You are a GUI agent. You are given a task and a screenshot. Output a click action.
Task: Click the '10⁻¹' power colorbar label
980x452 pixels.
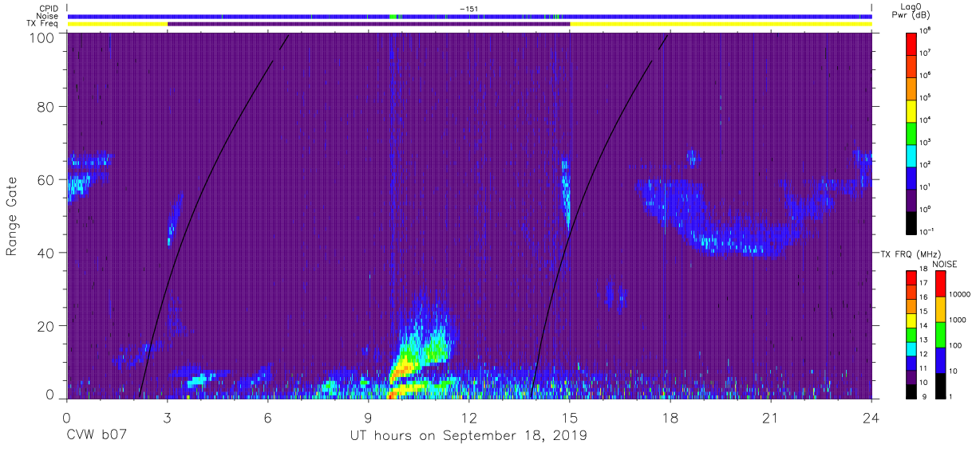point(927,231)
